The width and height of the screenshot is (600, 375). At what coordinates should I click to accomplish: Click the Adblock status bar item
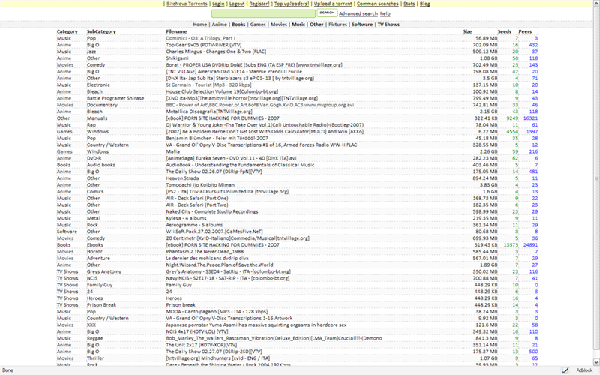pyautogui.click(x=584, y=370)
